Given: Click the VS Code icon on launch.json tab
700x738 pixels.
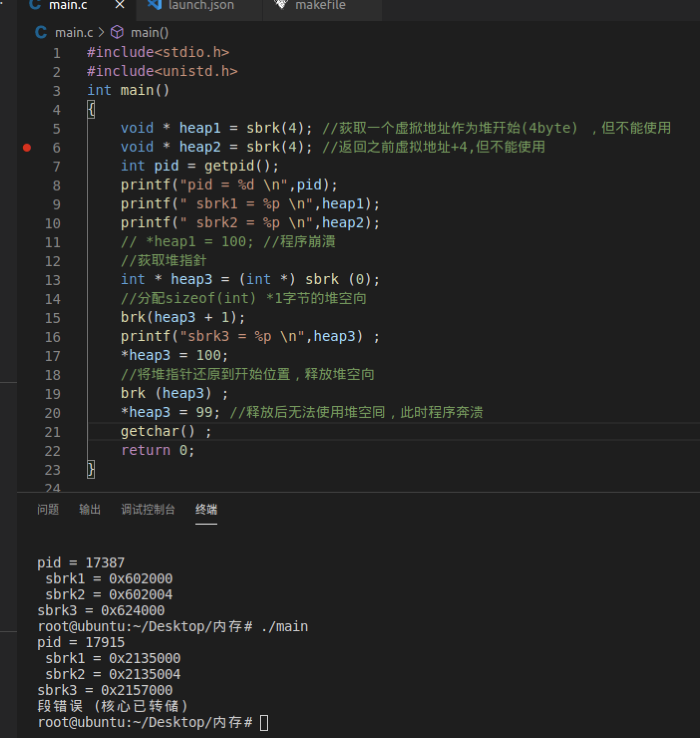Looking at the screenshot, I should coord(155,5).
